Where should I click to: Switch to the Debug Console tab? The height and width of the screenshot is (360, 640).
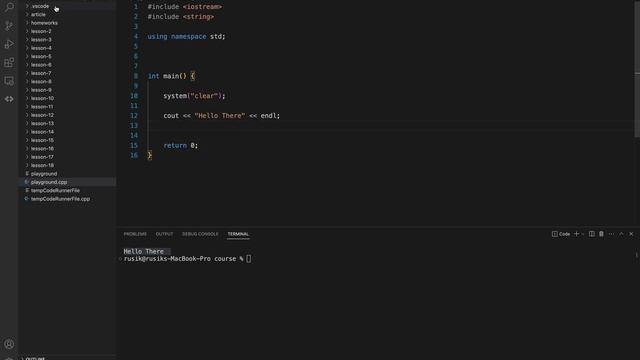[x=200, y=234]
